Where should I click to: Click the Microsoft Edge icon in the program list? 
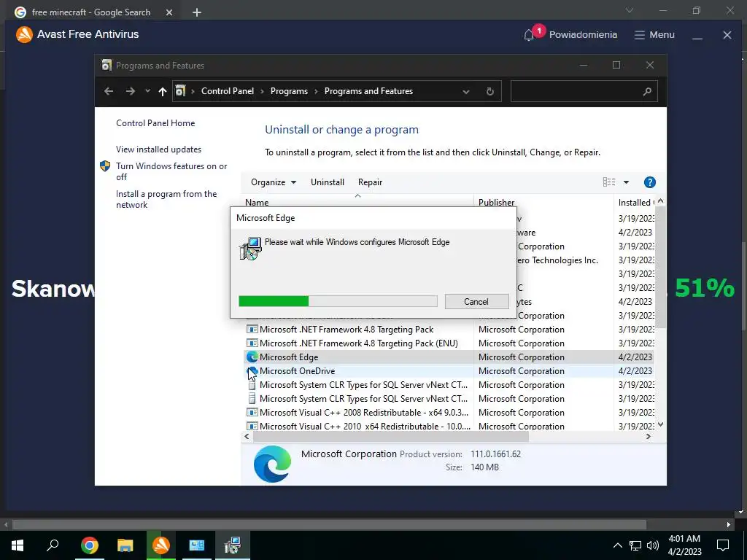click(252, 357)
